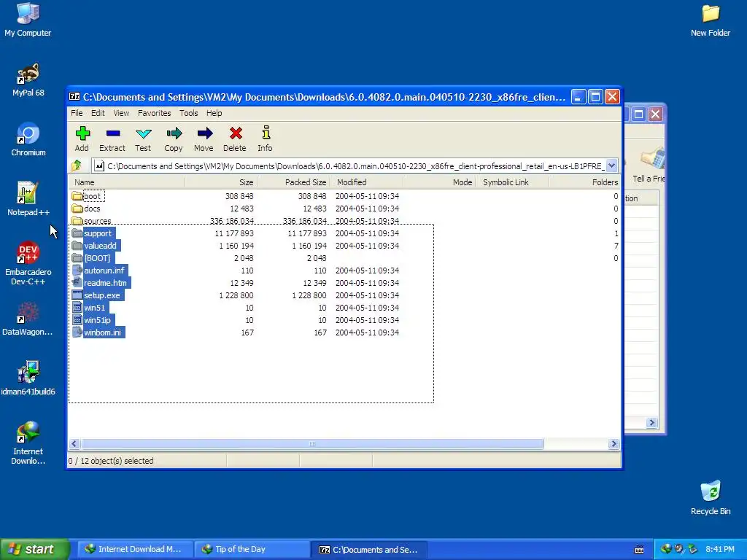Click scroll right arrow in background window
The height and width of the screenshot is (560, 747).
tap(651, 422)
